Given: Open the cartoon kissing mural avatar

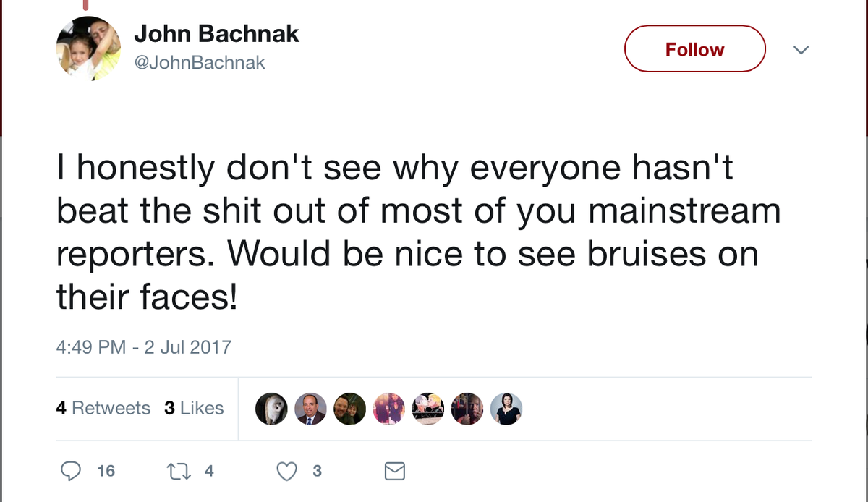Looking at the screenshot, I should 427,409.
